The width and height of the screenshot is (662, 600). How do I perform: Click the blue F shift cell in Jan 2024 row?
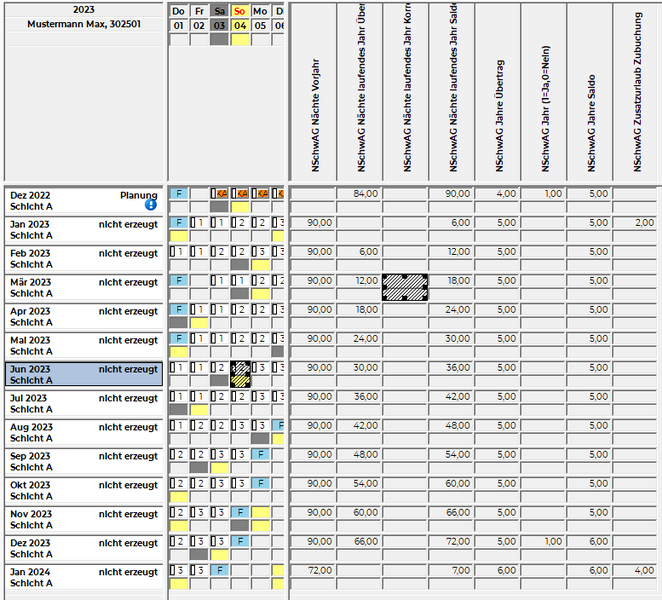[x=220, y=570]
